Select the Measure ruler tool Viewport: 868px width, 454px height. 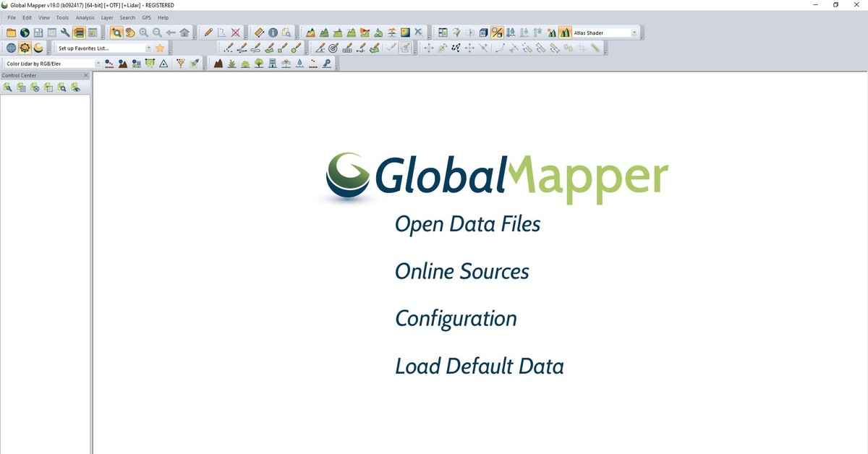click(259, 33)
